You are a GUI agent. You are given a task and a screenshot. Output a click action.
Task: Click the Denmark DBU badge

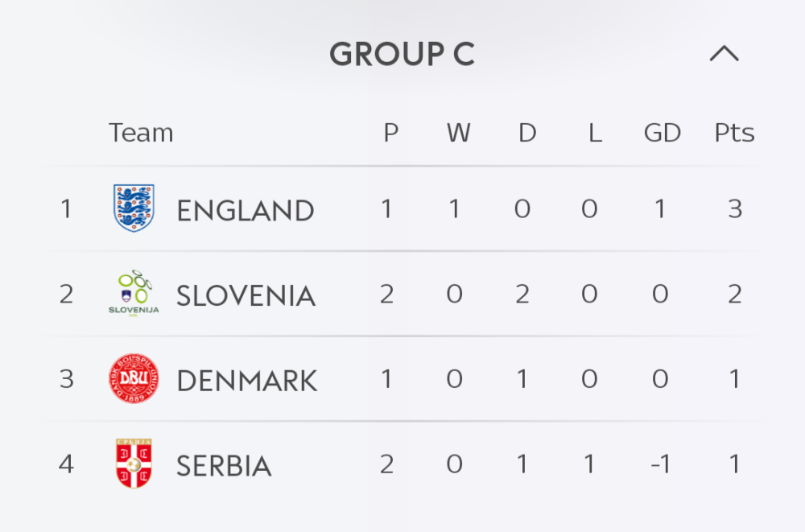click(x=134, y=379)
